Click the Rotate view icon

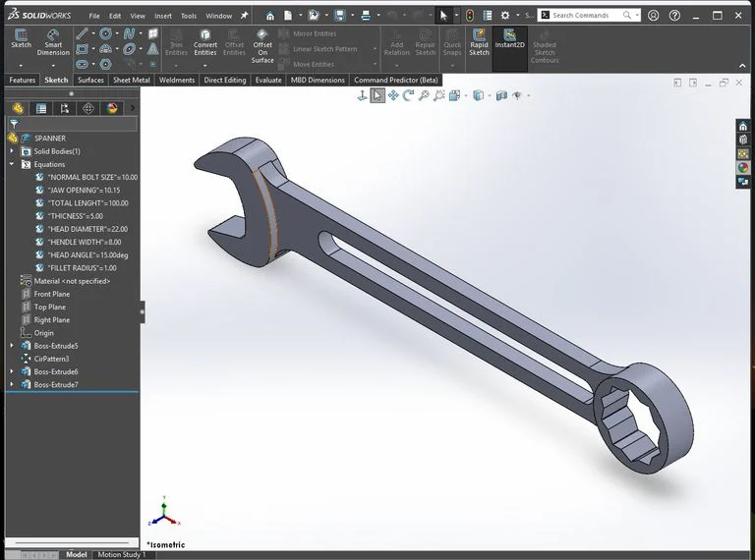point(408,95)
